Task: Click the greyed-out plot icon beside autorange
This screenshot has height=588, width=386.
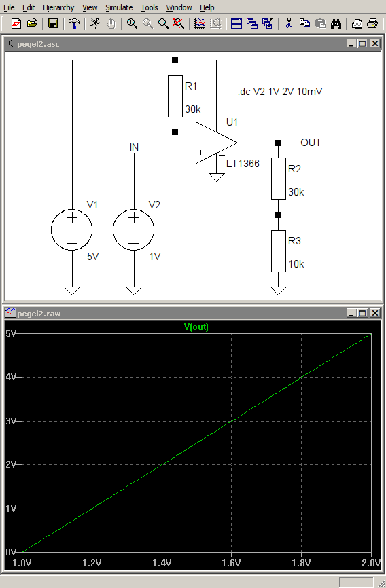Action: click(x=215, y=24)
